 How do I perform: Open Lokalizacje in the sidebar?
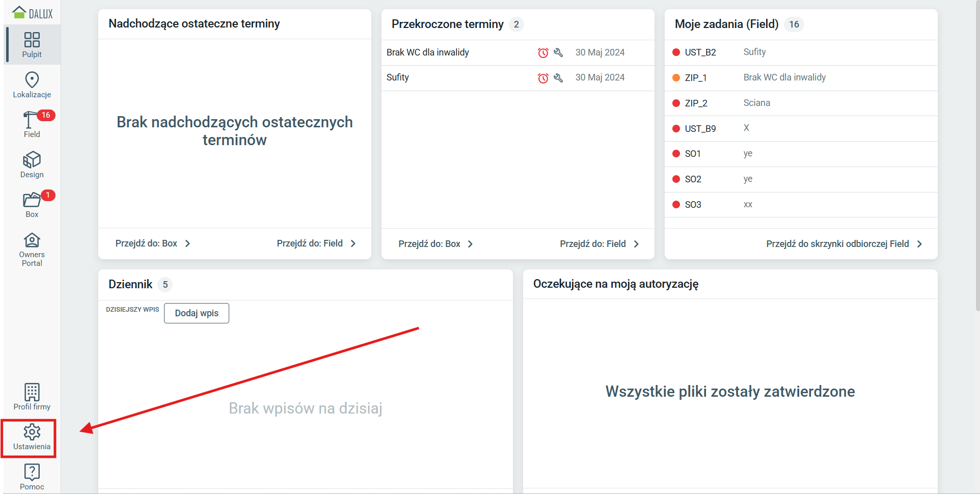(32, 85)
